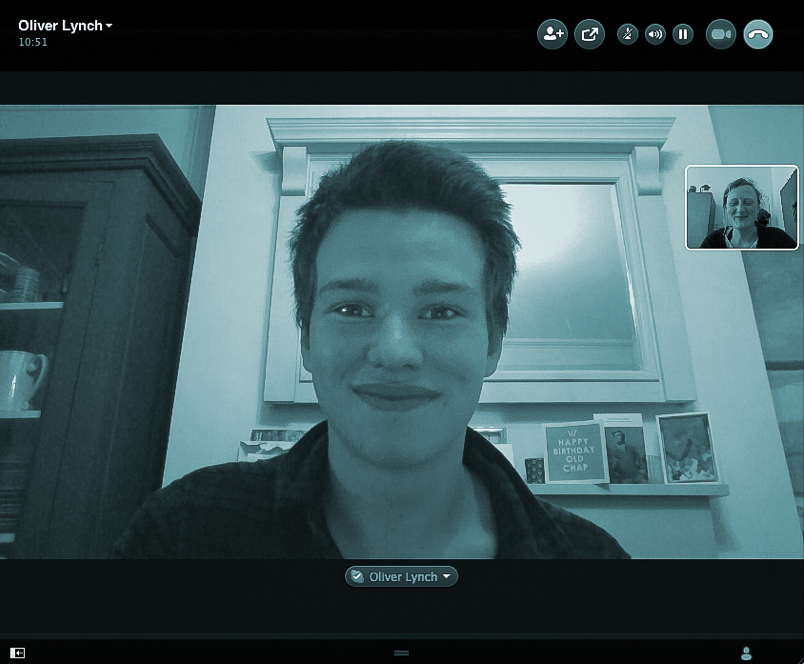The height and width of the screenshot is (664, 804).
Task: Click the self-view thumbnail of the woman
Action: (x=741, y=207)
